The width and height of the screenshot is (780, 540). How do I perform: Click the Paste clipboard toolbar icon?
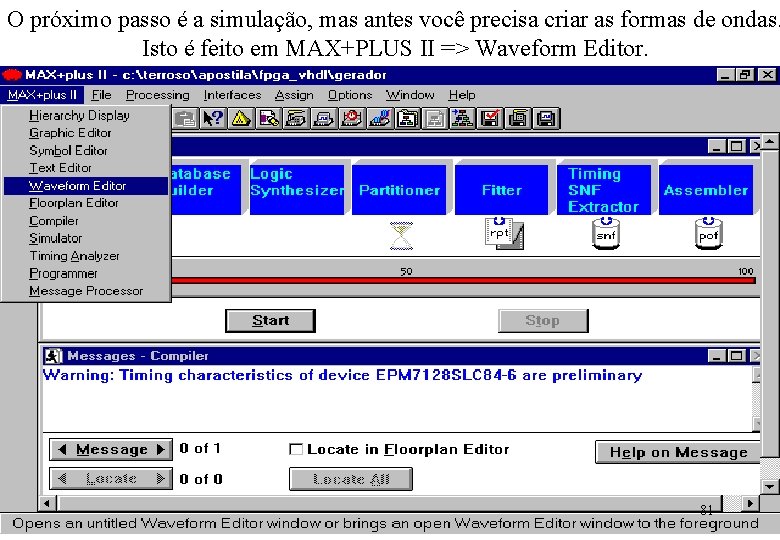click(x=186, y=119)
